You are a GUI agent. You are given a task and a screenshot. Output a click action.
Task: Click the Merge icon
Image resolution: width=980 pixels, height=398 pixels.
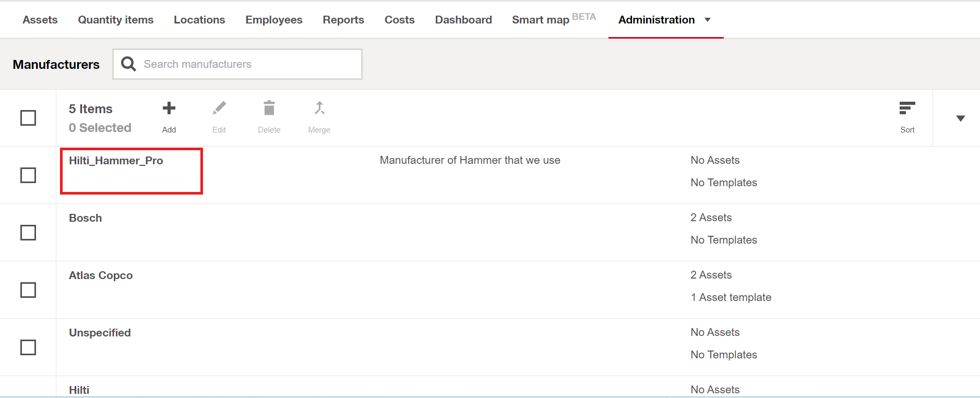click(319, 108)
